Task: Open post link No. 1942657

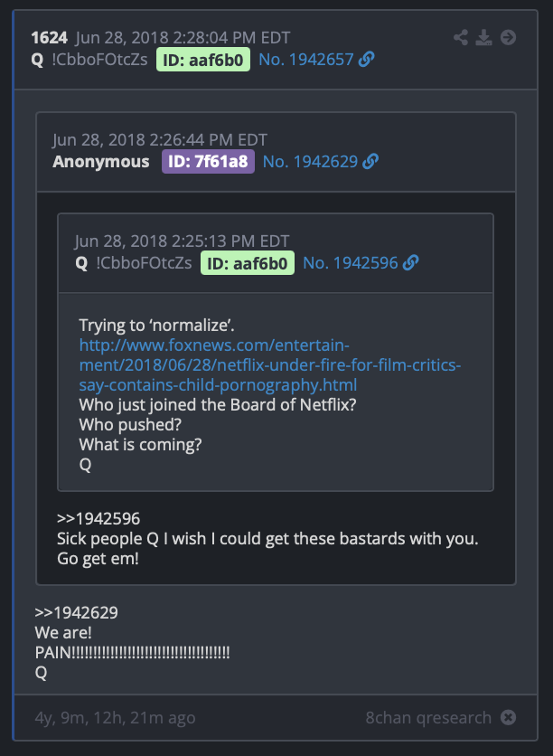Action: point(306,60)
